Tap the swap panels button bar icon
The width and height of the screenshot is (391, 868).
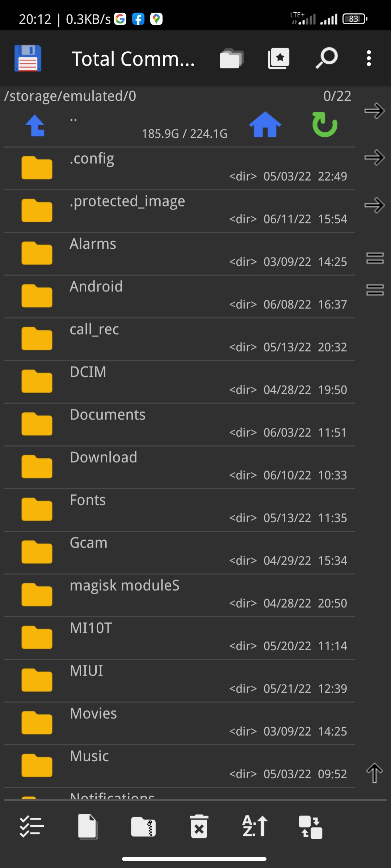click(x=311, y=827)
